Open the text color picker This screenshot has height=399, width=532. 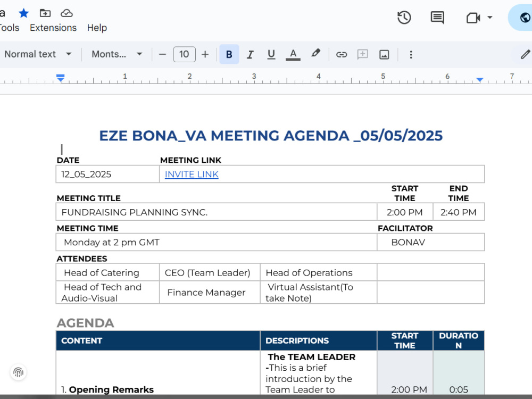tap(293, 54)
